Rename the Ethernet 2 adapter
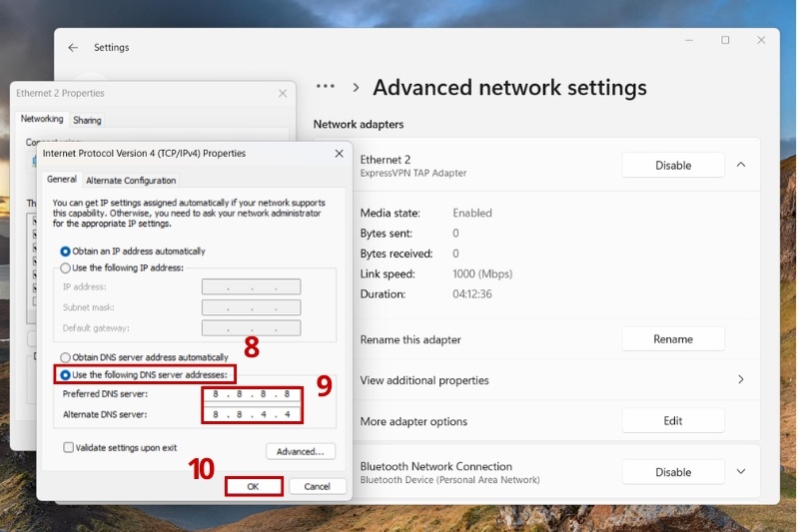 [673, 339]
